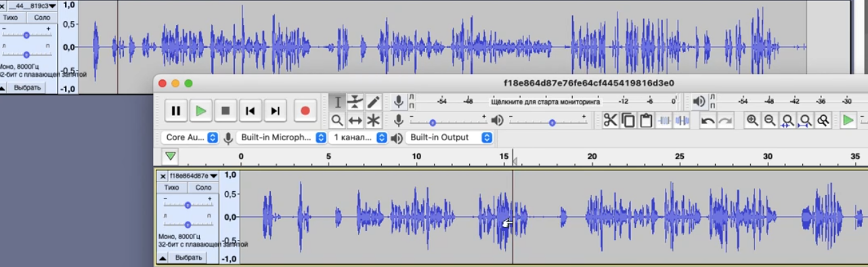Click Выбрать button on f18e864d87e track
This screenshot has height=267, width=868.
pyautogui.click(x=189, y=258)
